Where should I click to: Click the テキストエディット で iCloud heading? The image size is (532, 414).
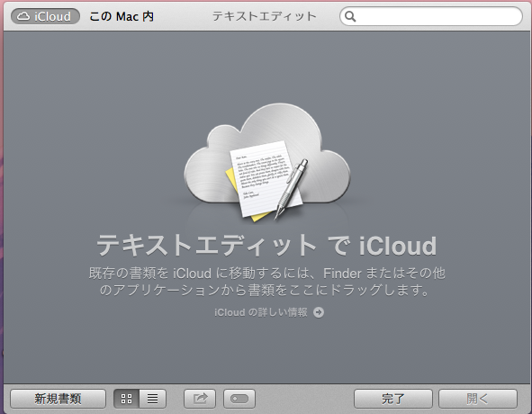[266, 246]
